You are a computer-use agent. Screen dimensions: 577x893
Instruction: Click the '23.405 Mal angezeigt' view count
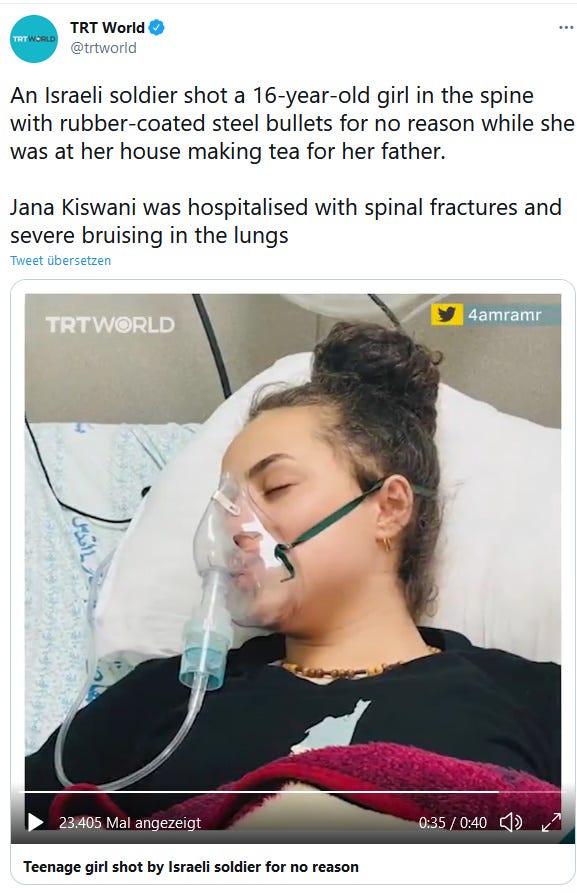(130, 822)
